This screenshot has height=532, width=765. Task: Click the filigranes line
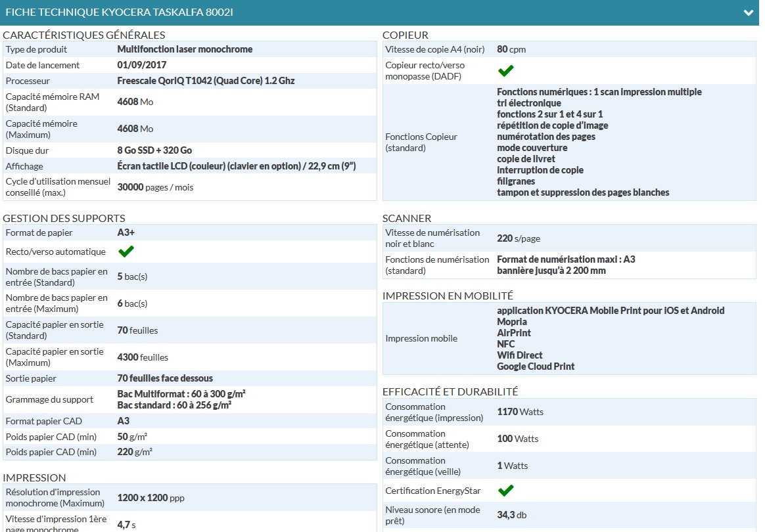pyautogui.click(x=516, y=181)
